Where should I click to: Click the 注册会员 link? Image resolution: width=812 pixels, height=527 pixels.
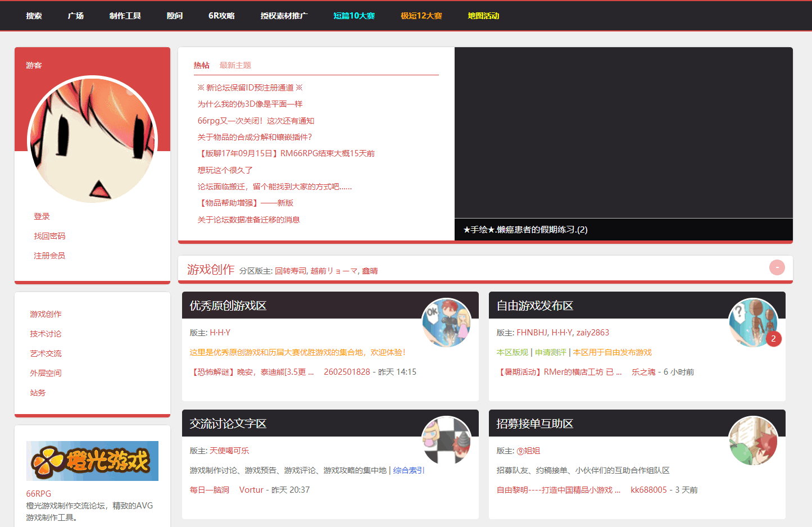tap(49, 256)
